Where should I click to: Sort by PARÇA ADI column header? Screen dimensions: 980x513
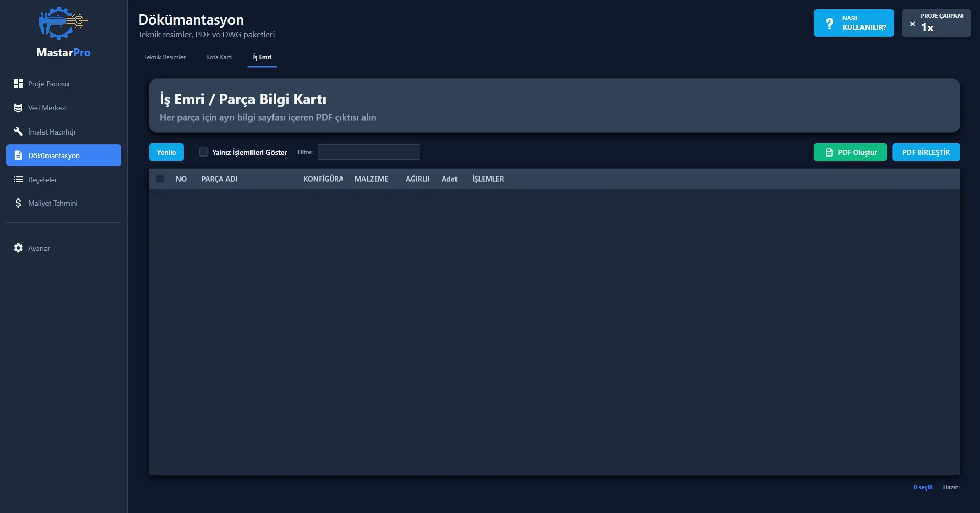pyautogui.click(x=219, y=179)
